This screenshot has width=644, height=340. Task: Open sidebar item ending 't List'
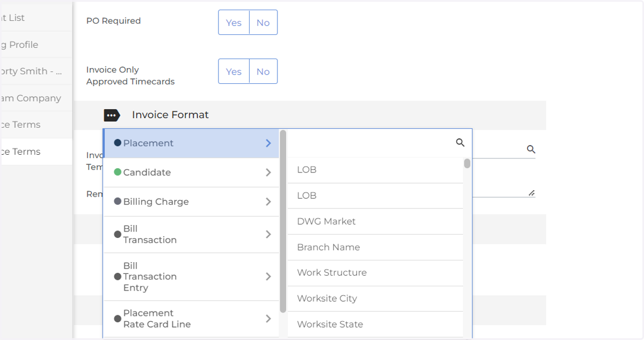click(36, 18)
